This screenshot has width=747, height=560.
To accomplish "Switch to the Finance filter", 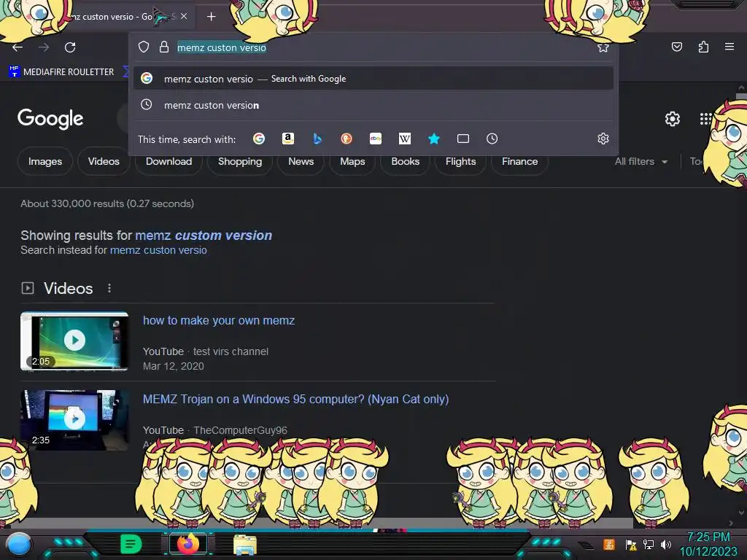I will tap(519, 161).
